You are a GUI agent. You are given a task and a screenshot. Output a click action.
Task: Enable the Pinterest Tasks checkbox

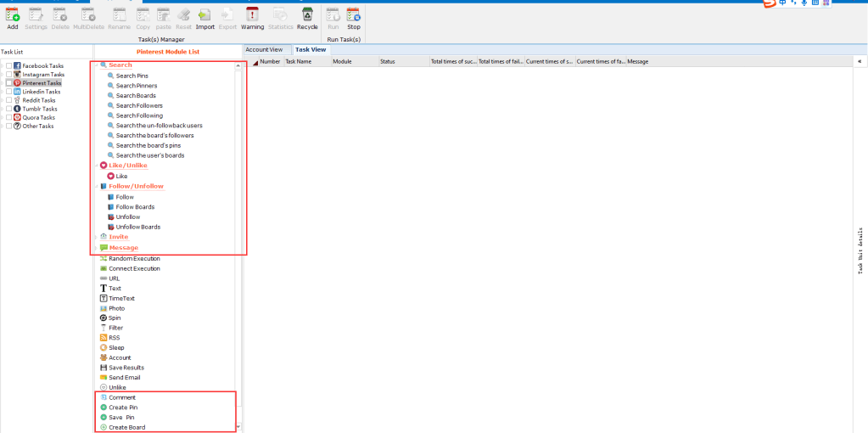[x=8, y=83]
